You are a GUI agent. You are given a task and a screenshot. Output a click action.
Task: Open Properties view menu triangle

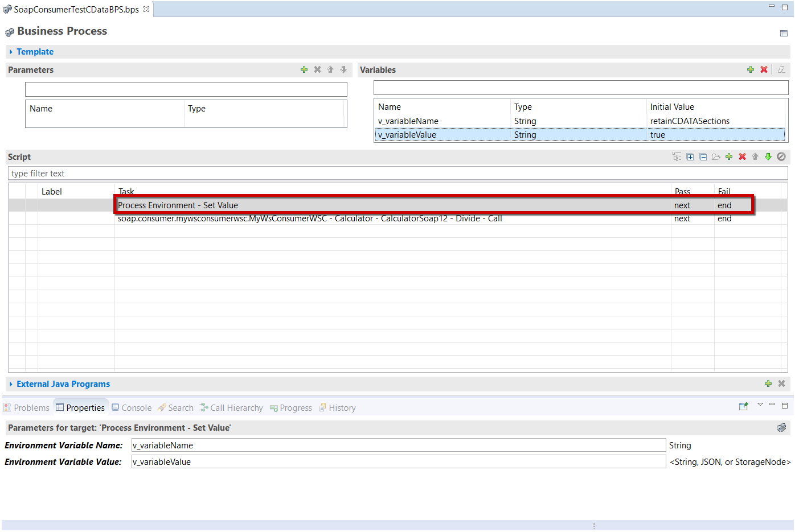[760, 405]
